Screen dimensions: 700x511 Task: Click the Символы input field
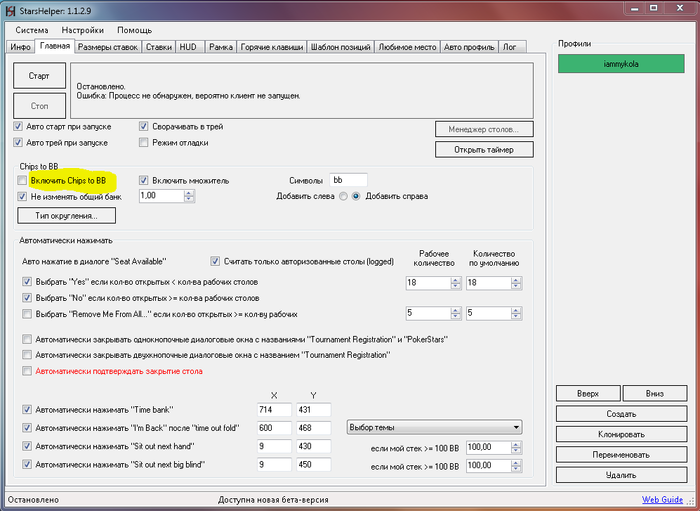[x=348, y=180]
